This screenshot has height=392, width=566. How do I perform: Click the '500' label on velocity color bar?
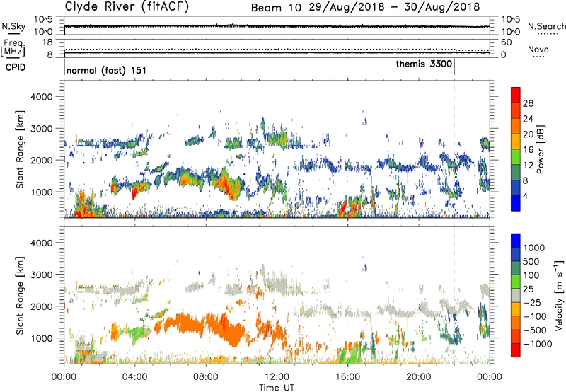pyautogui.click(x=533, y=261)
